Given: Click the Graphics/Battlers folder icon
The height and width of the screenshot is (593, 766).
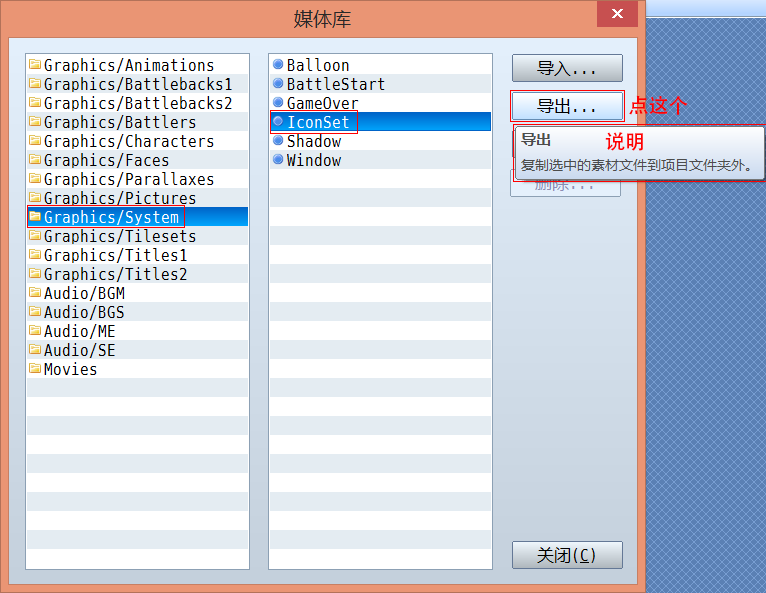Looking at the screenshot, I should point(35,122).
